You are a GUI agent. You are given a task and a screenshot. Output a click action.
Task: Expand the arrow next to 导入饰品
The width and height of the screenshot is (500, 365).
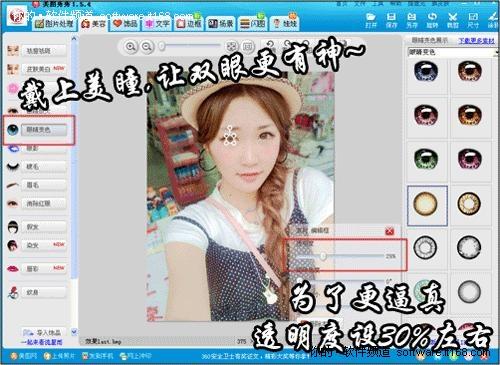[74, 332]
